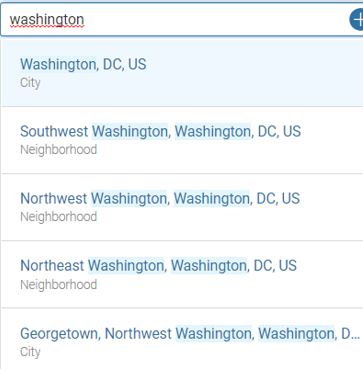Click the word "Northeast" in fourth suggestion

[52, 266]
